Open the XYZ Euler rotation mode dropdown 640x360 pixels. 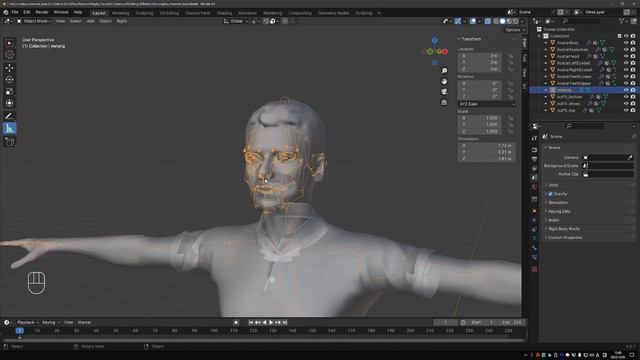[x=487, y=104]
